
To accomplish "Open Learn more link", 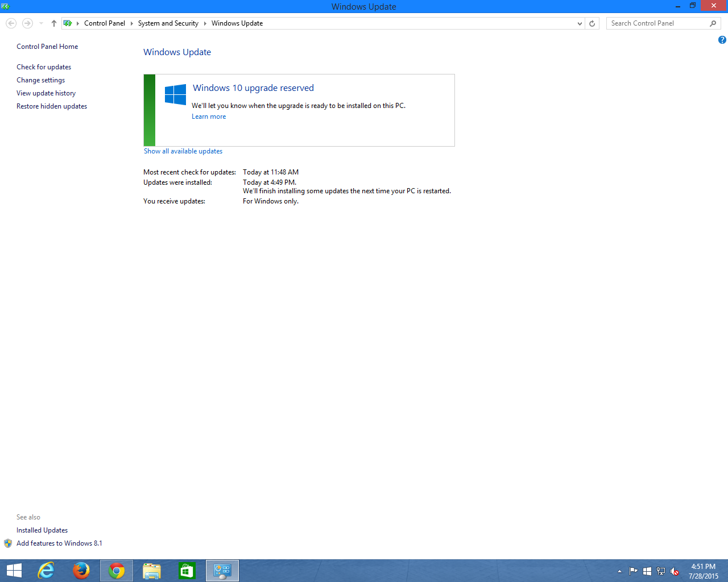I will (x=209, y=117).
